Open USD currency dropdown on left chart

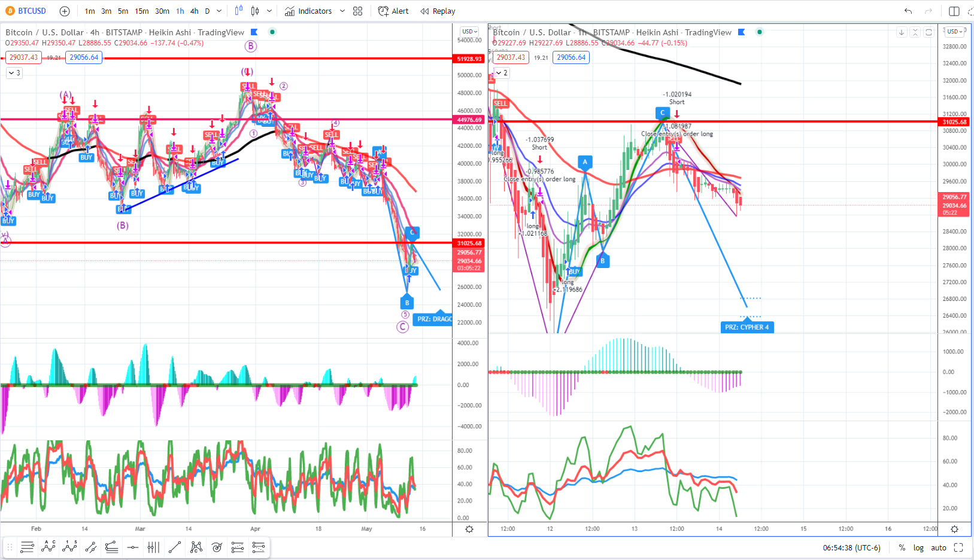click(469, 32)
